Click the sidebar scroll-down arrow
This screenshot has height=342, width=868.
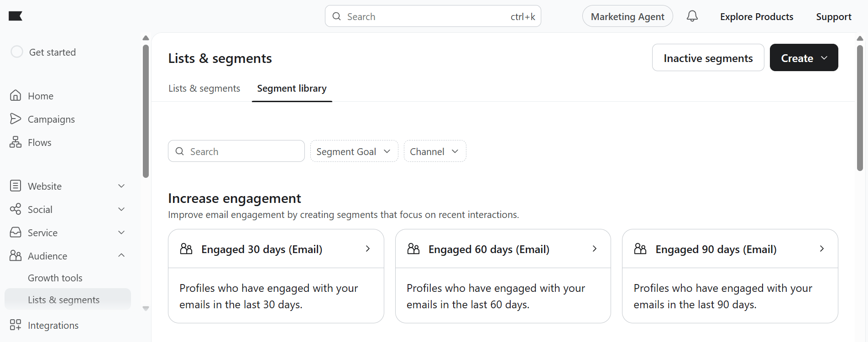tap(146, 309)
